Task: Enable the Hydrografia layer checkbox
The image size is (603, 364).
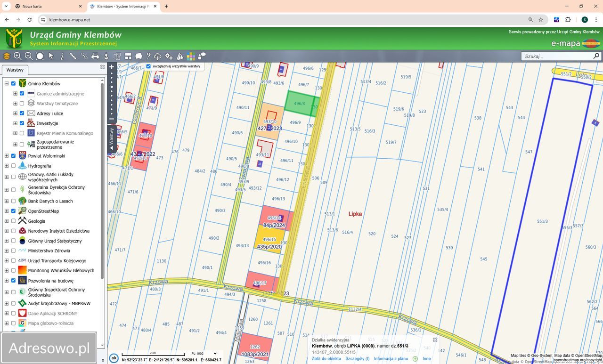Action: pyautogui.click(x=13, y=166)
